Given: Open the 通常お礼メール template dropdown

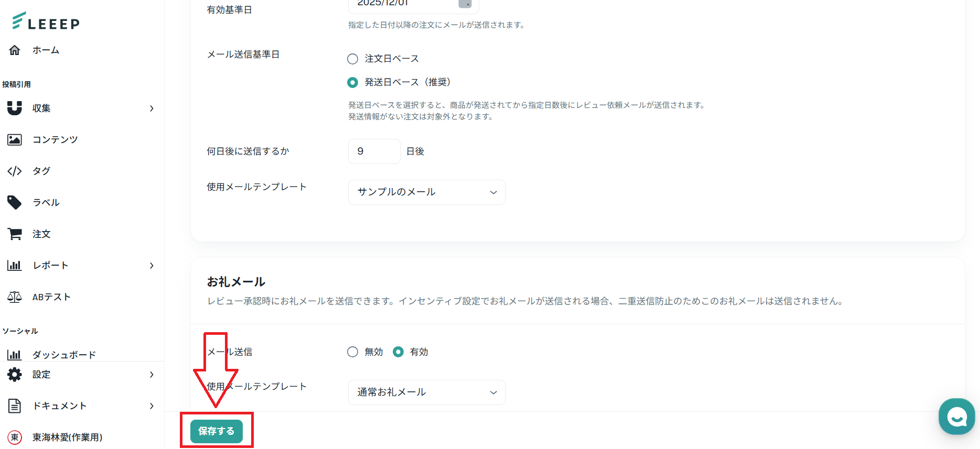Looking at the screenshot, I should (x=426, y=392).
